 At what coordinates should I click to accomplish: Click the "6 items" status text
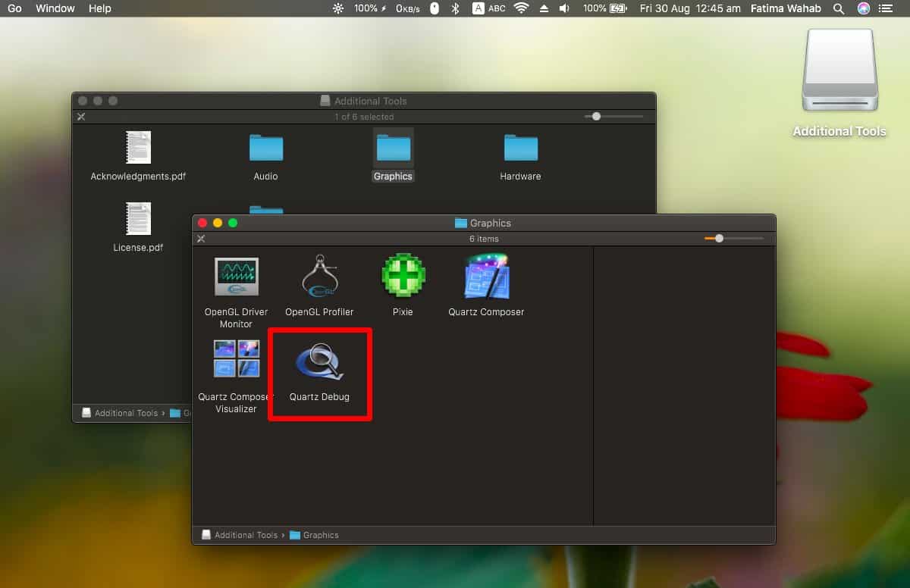(x=484, y=239)
